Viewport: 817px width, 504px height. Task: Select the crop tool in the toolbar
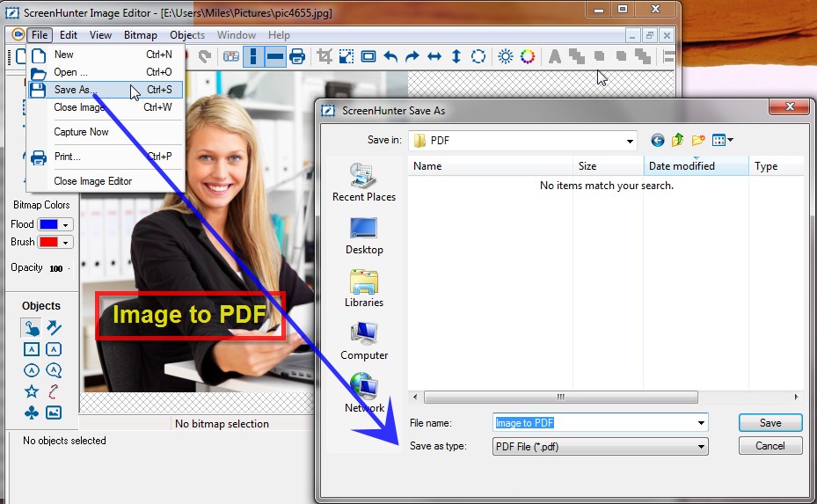pyautogui.click(x=325, y=56)
